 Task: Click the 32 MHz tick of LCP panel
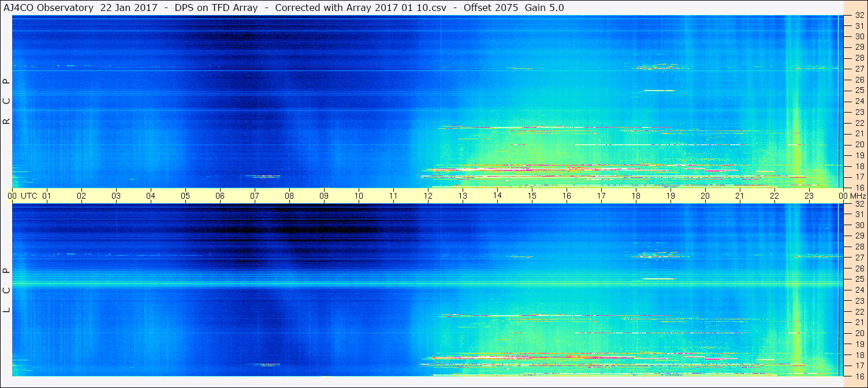tap(859, 204)
